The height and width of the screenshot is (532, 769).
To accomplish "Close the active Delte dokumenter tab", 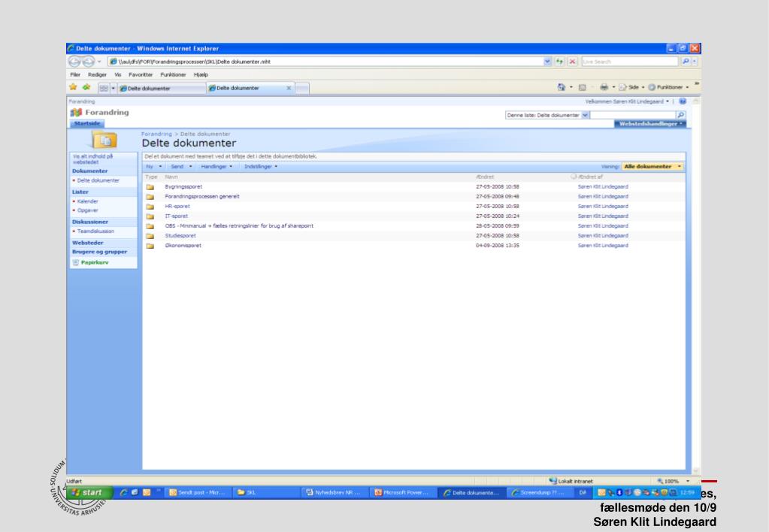I will point(289,88).
